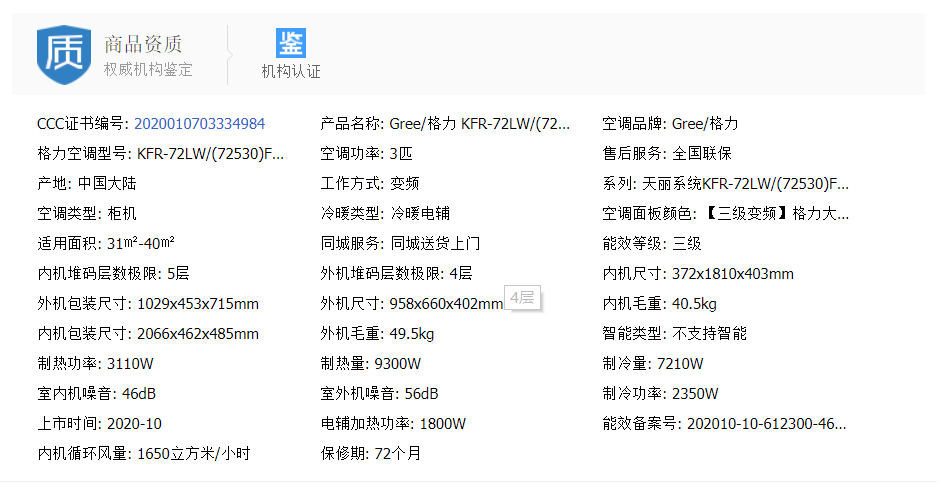This screenshot has height=484, width=940.
Task: Click the 制热功率: 3110W entry
Action: (x=96, y=363)
